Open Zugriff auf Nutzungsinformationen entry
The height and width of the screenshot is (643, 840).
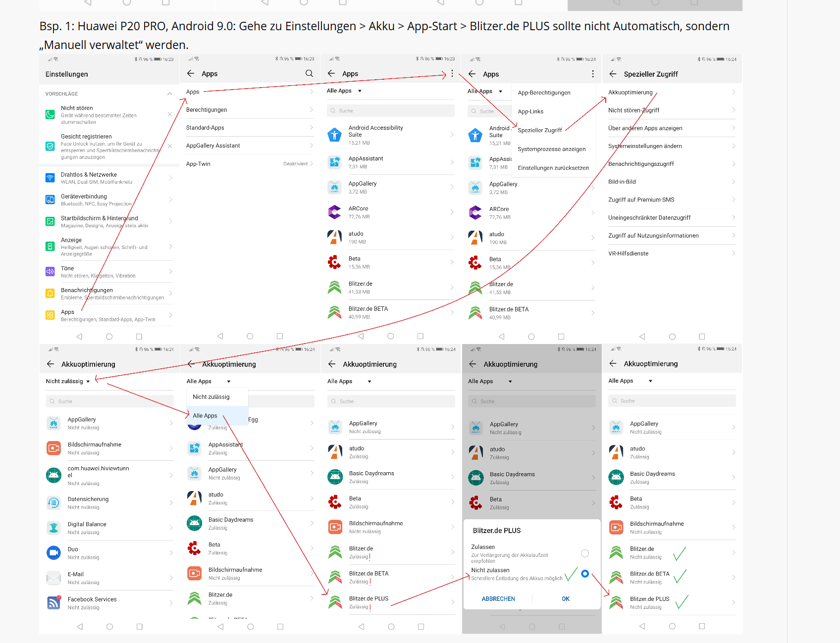tap(672, 235)
